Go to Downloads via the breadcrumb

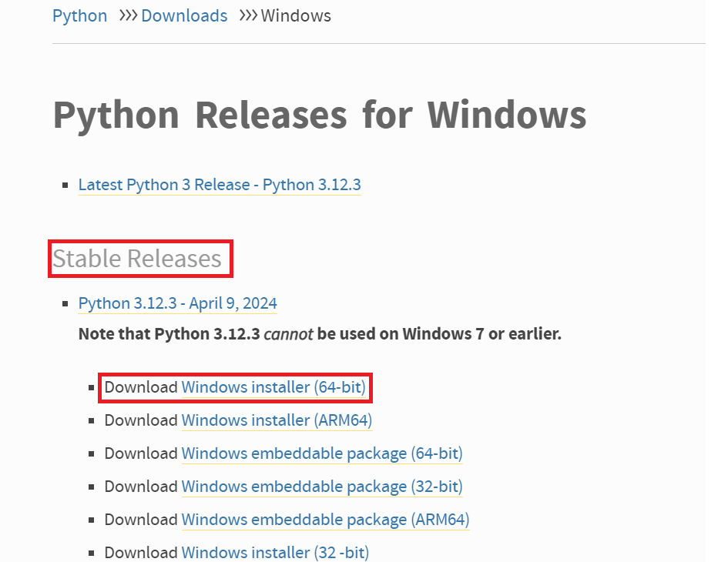coord(184,15)
